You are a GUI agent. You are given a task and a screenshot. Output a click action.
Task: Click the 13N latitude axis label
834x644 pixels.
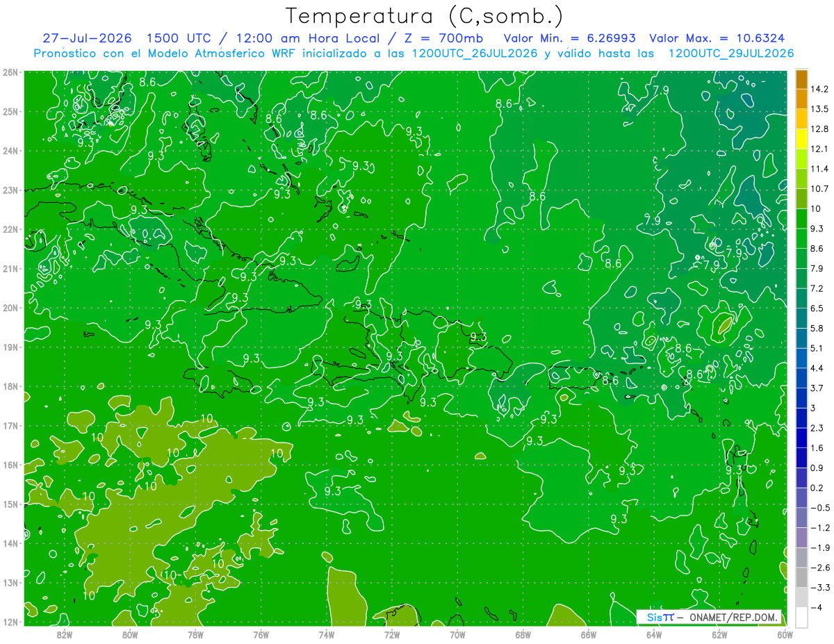[x=10, y=582]
